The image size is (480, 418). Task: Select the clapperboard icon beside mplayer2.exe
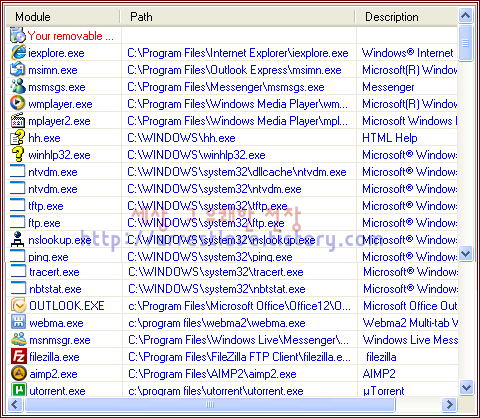click(x=18, y=121)
